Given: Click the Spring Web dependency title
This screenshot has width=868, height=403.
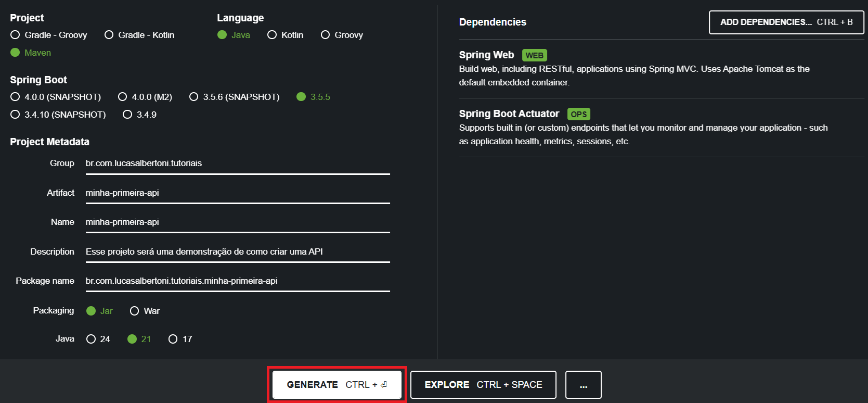Looking at the screenshot, I should (x=486, y=55).
